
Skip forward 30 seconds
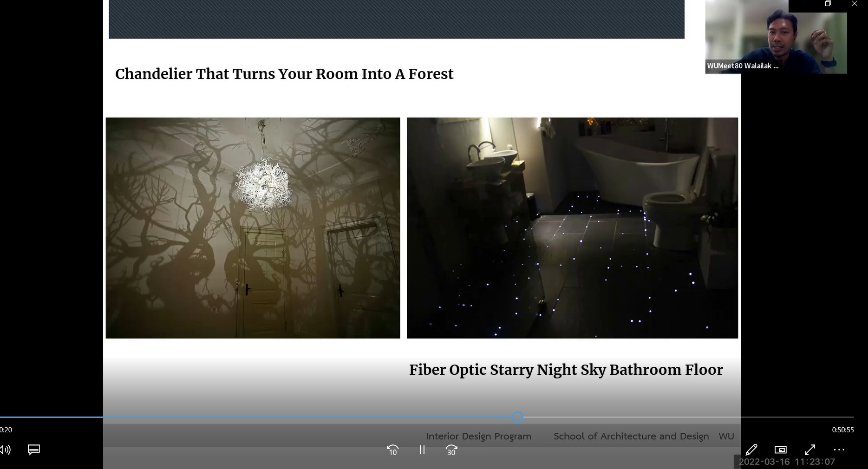[x=451, y=450]
